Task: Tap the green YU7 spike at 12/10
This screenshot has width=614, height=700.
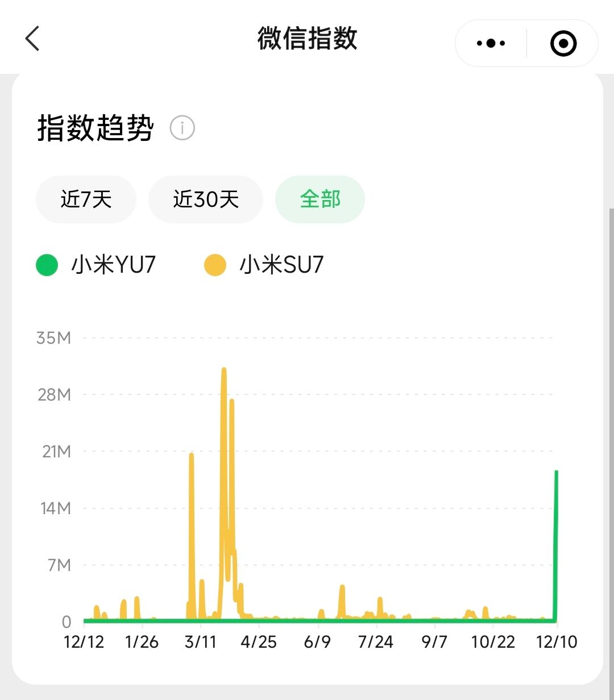Action: [x=556, y=545]
